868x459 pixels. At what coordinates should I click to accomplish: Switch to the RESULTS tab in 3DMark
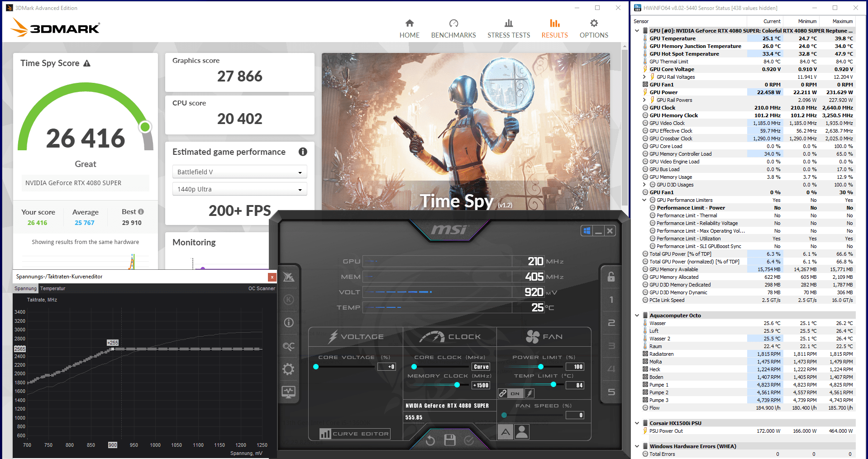(555, 29)
